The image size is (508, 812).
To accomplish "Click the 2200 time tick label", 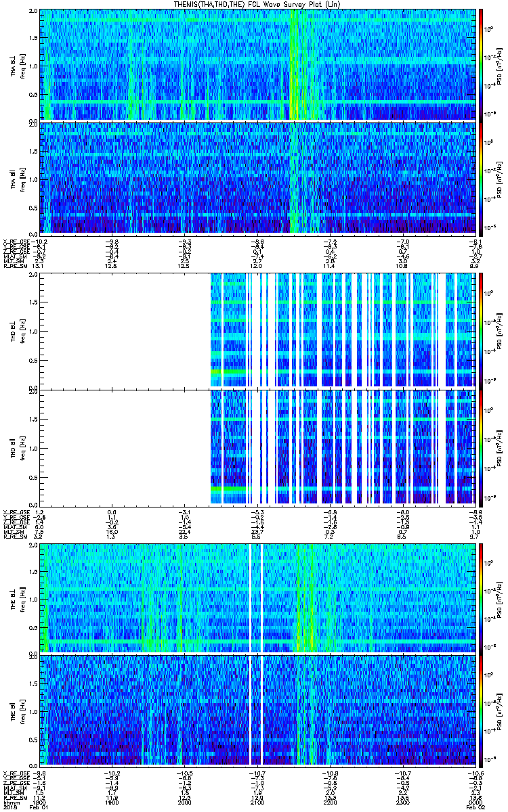I will pyautogui.click(x=329, y=802).
